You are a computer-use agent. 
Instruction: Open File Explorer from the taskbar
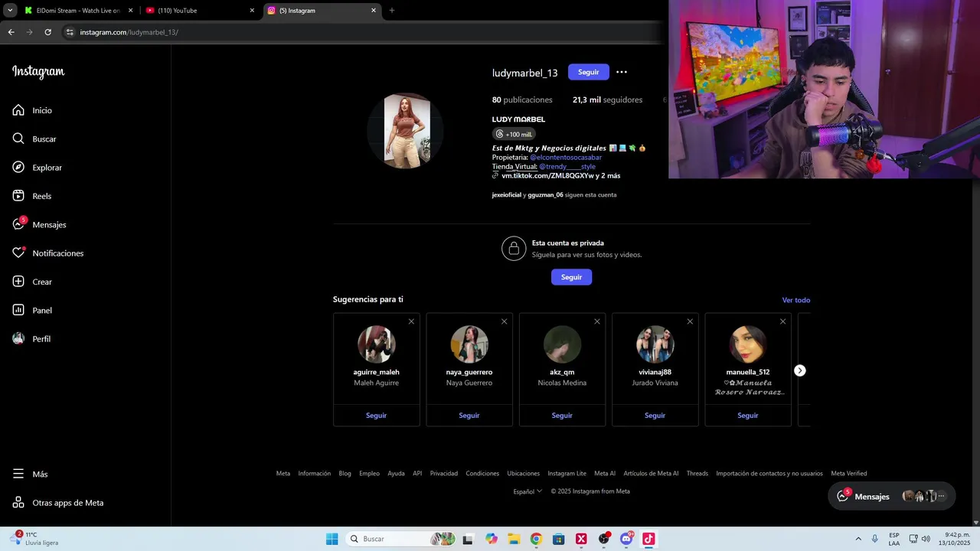click(514, 539)
